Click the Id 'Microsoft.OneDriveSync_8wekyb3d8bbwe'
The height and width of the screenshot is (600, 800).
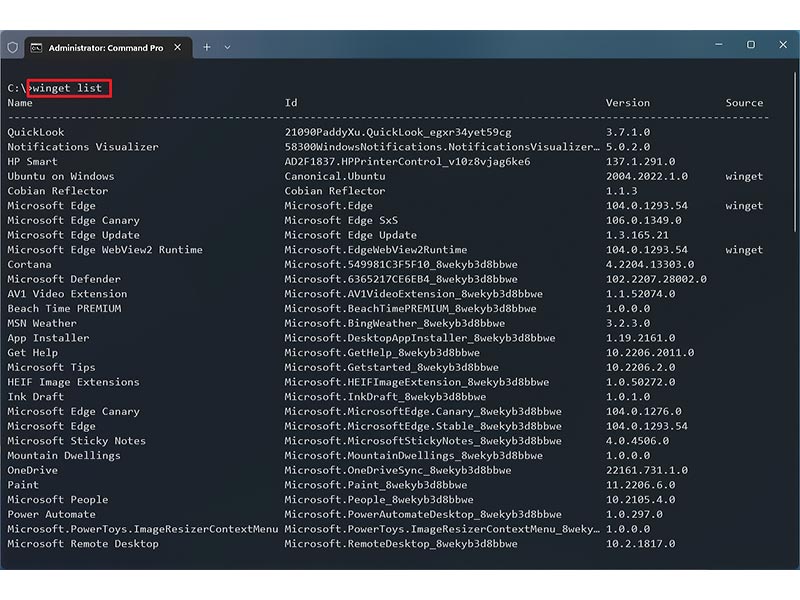(398, 470)
